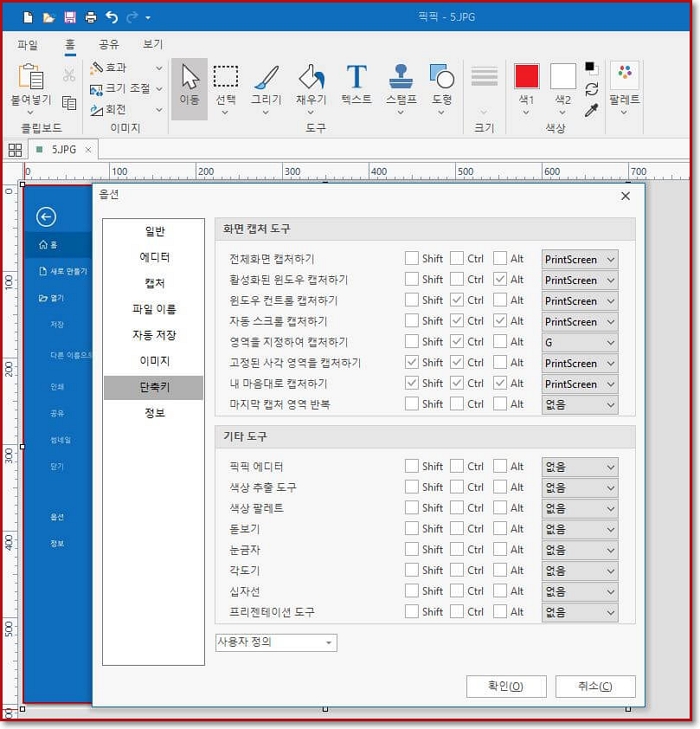Select 캡처 in options list

click(154, 283)
